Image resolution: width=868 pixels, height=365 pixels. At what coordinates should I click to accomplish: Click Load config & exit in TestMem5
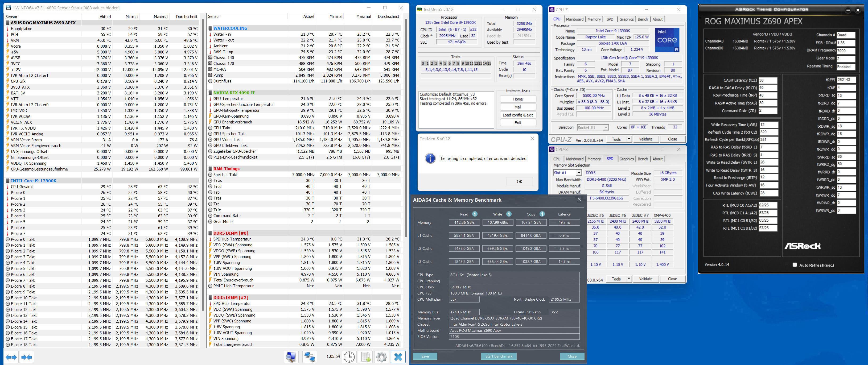(518, 115)
